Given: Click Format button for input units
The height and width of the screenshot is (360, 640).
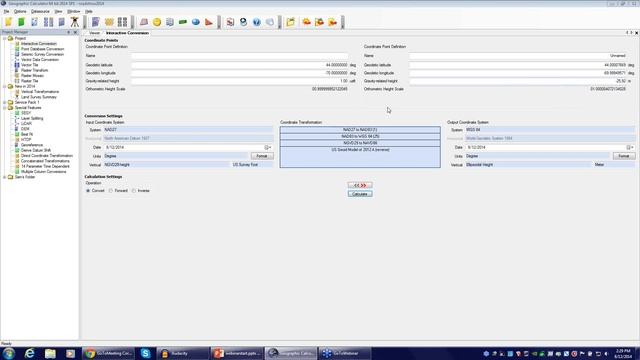Looking at the screenshot, I should [262, 156].
